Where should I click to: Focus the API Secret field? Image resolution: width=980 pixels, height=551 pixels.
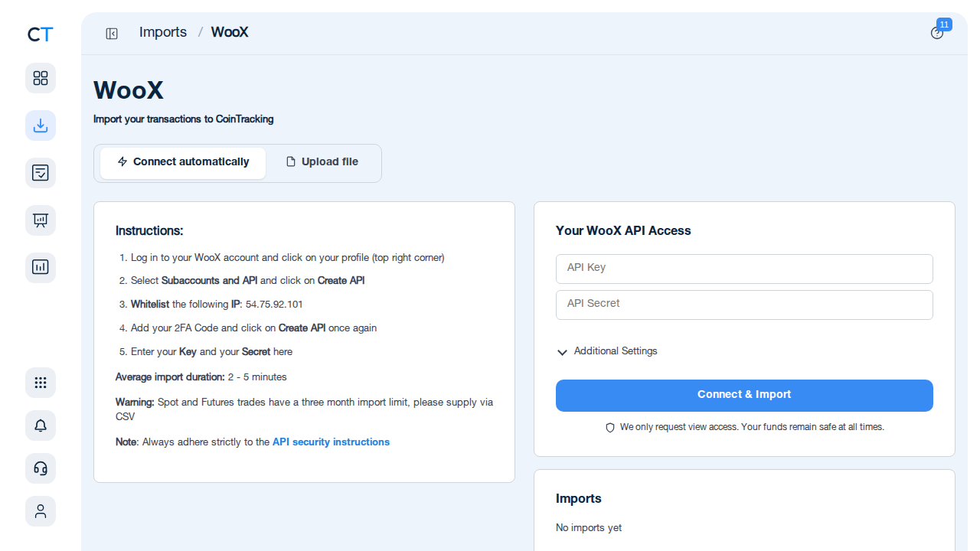[x=744, y=305]
